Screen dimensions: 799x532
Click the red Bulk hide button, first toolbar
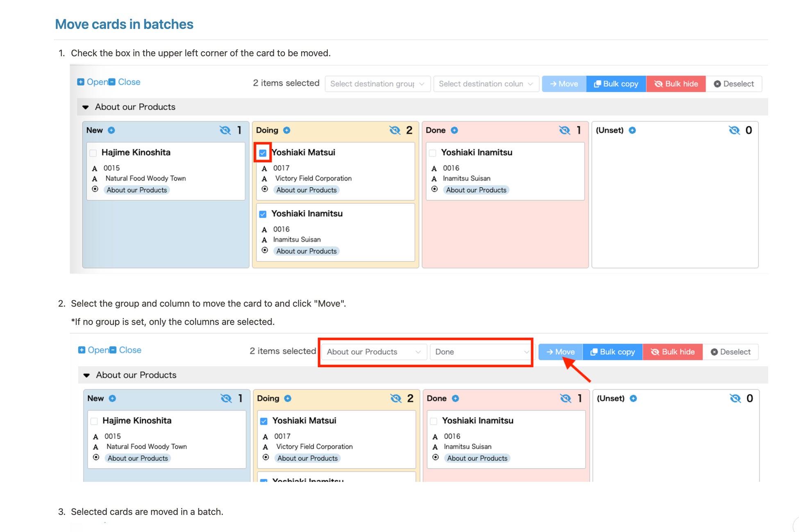point(676,84)
